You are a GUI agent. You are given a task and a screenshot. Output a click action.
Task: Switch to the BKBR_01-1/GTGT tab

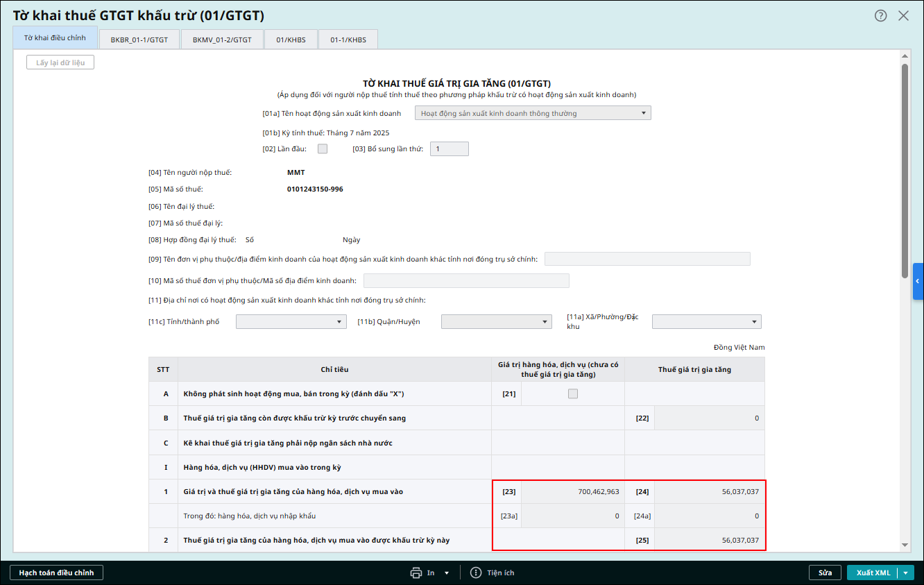point(139,40)
